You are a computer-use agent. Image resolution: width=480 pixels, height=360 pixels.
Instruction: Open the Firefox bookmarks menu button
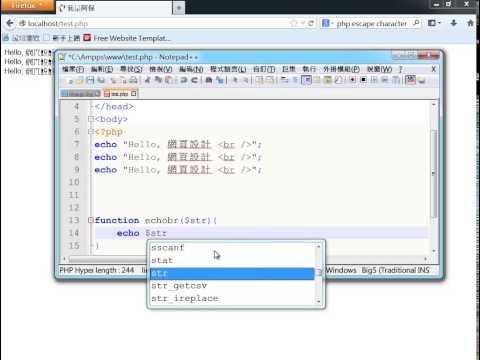pyautogui.click(x=434, y=23)
